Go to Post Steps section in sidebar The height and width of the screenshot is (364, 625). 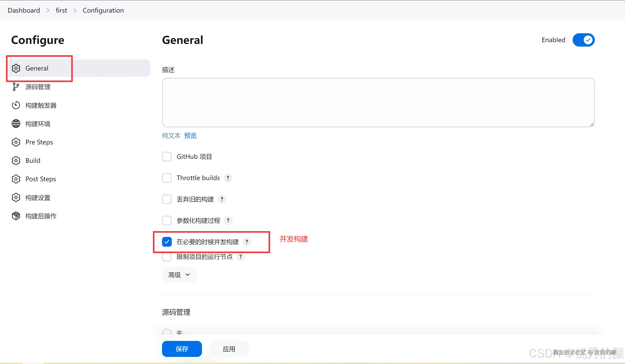tap(41, 179)
